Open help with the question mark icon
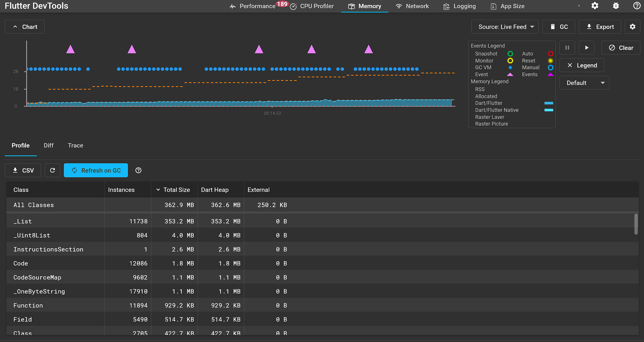Viewport: 644px width, 342px height. [636, 6]
